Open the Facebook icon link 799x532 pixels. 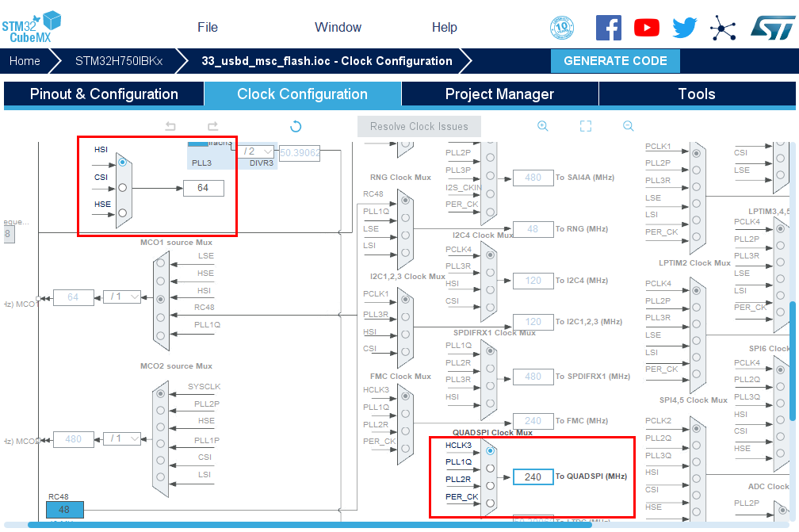coord(609,28)
